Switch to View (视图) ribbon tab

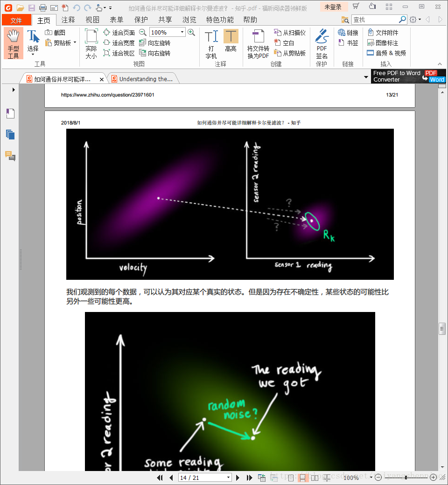(x=92, y=20)
